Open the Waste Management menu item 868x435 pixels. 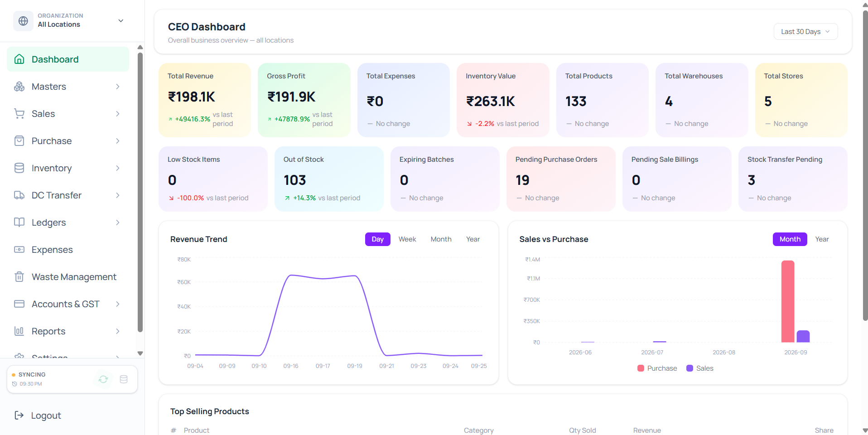pos(68,277)
